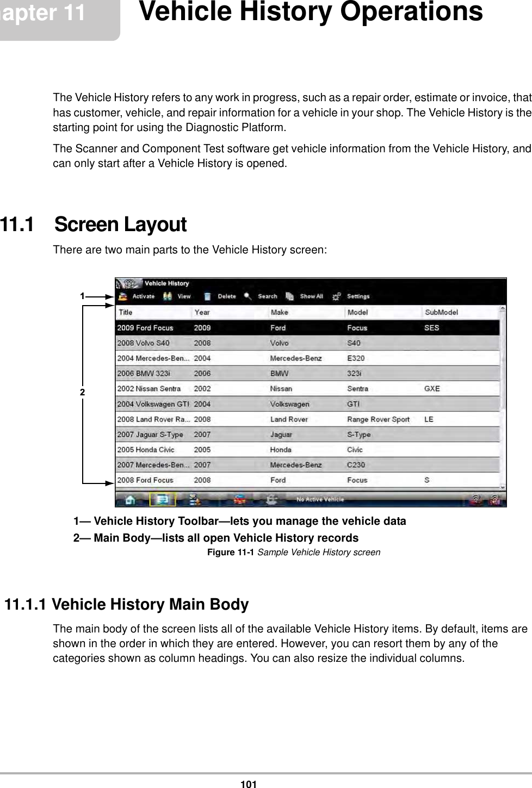Screen dimensions: 532x788
Task: Select the 2005 Honda Civic record
Action: 308,450
